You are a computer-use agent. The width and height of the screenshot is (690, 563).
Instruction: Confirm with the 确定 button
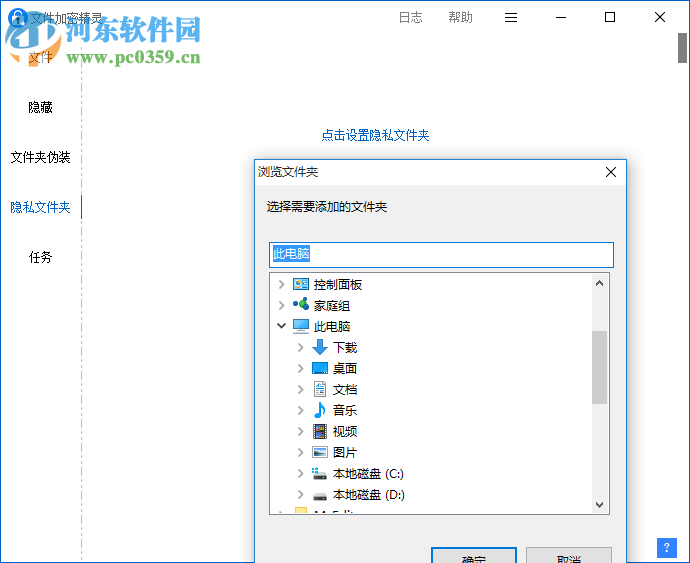tap(474, 556)
